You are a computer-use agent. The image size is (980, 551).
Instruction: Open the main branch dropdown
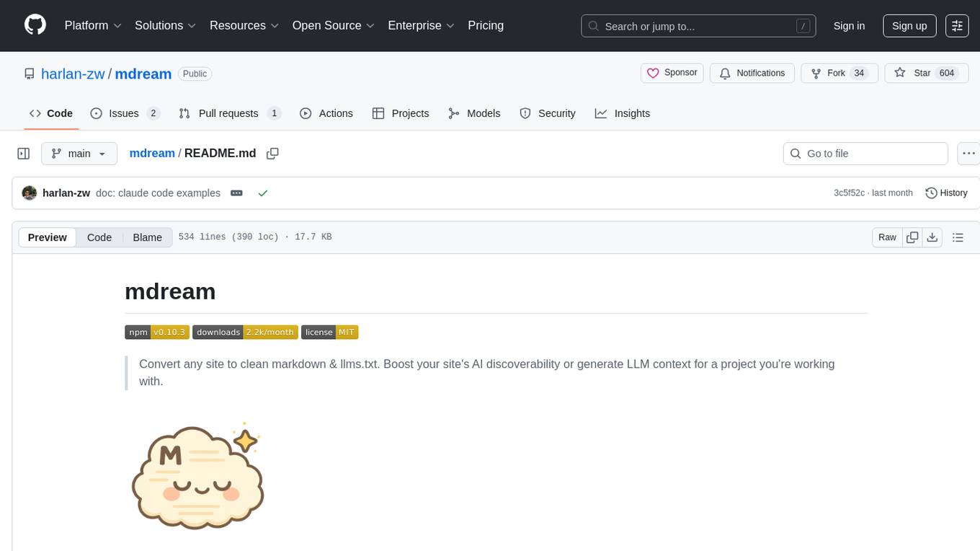pyautogui.click(x=79, y=154)
